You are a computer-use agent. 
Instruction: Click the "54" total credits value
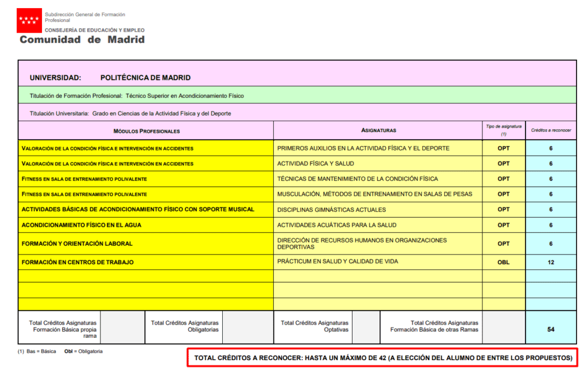[x=551, y=329]
